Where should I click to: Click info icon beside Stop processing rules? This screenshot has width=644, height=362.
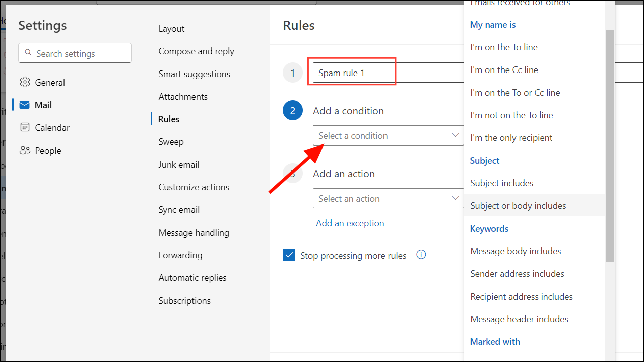pyautogui.click(x=421, y=255)
